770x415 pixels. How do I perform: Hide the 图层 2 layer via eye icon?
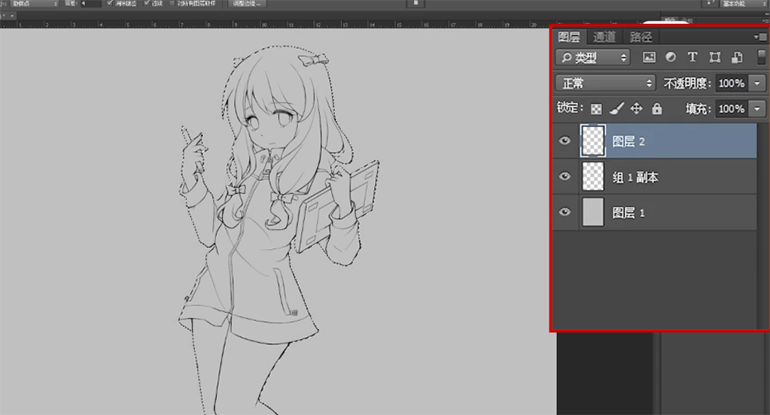click(x=565, y=142)
